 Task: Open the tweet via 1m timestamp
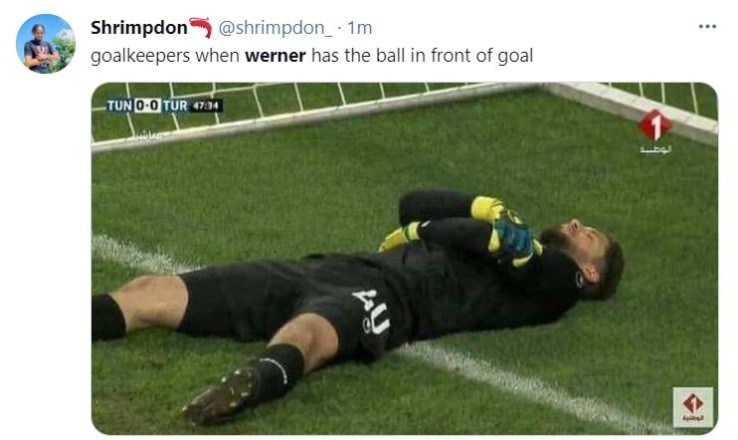pos(360,28)
